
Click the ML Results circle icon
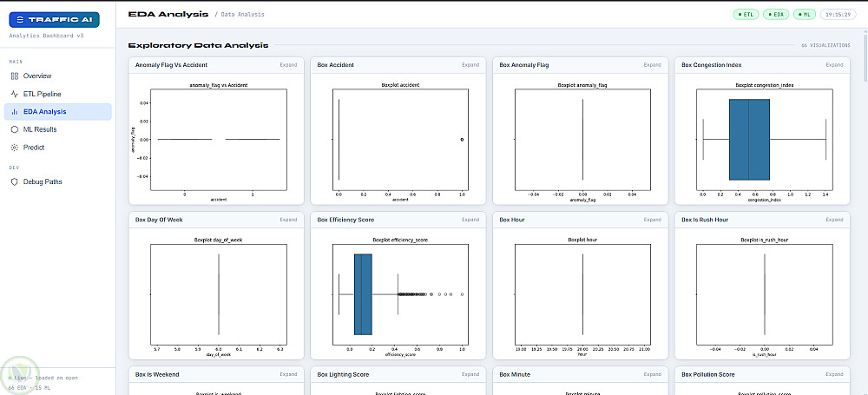pos(15,129)
